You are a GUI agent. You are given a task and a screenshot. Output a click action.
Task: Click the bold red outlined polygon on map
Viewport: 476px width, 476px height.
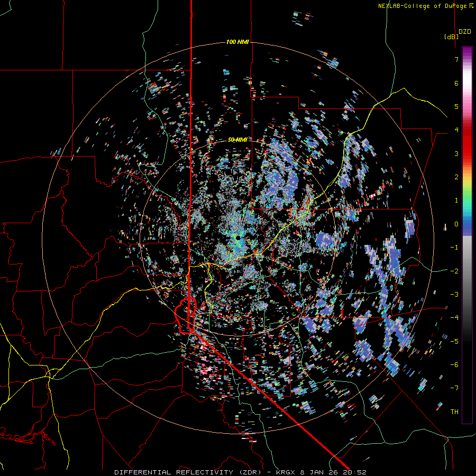tap(186, 316)
